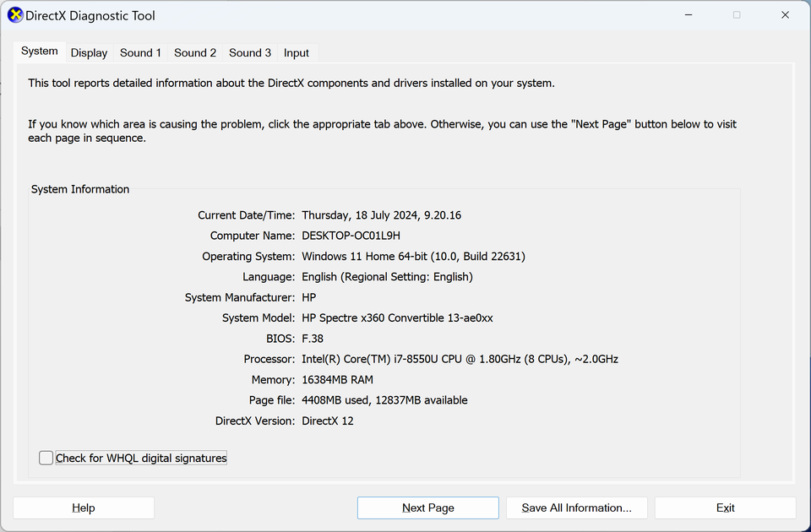Go to the Sound 2 tab
Viewport: 811px width, 532px height.
pos(195,53)
